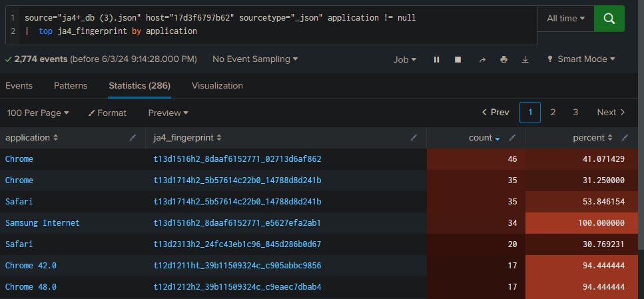Viewport: 644px width, 299px height.
Task: Share the search job
Action: [482, 59]
